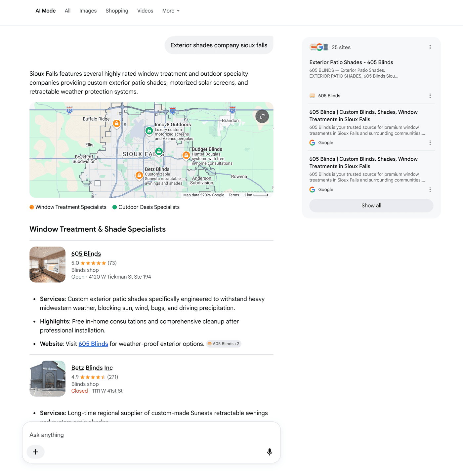The width and height of the screenshot is (463, 476).
Task: Click the first Google logo source icon
Action: click(312, 143)
